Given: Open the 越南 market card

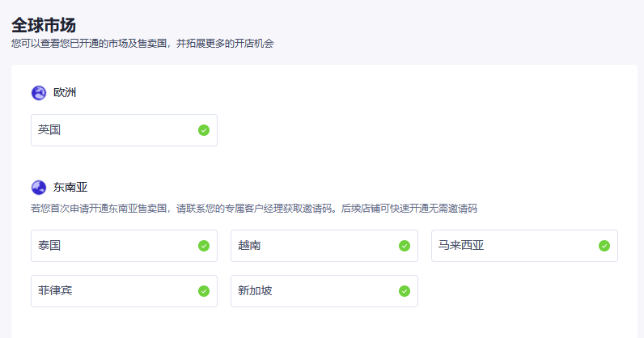Looking at the screenshot, I should (324, 246).
